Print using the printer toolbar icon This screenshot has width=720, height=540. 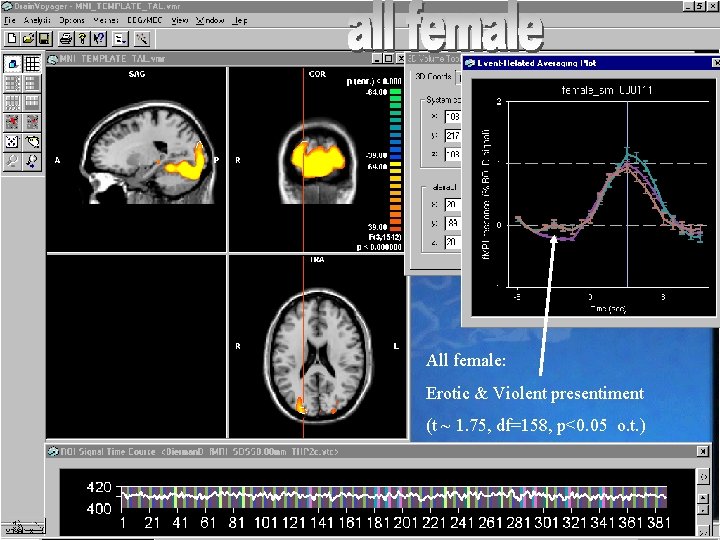click(66, 39)
